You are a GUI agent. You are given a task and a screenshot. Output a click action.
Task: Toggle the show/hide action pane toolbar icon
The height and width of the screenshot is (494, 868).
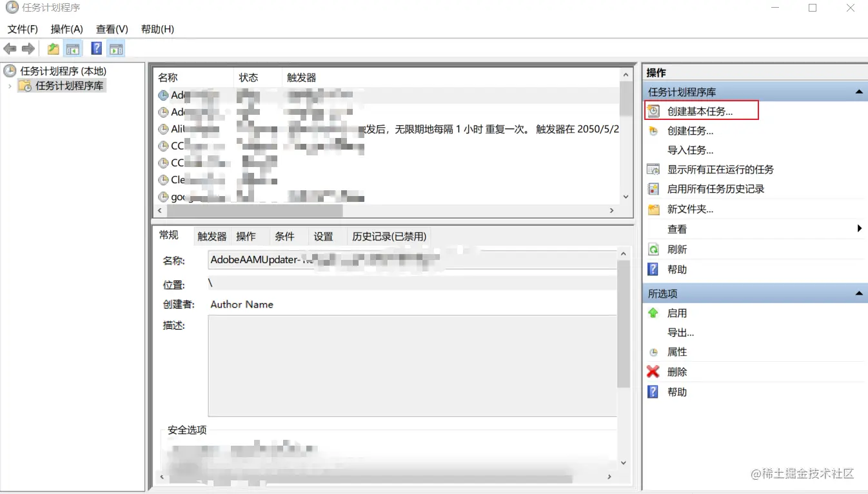point(116,49)
